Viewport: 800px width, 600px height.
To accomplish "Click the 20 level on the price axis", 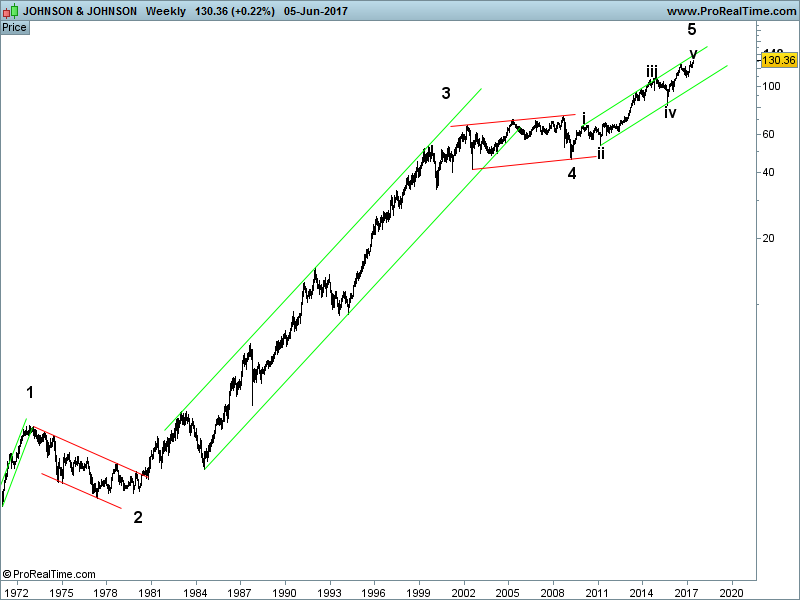I will tap(768, 238).
